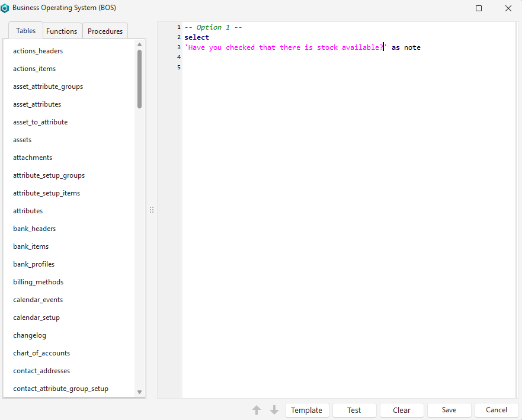Select the calendar_setup table
Screen dimensions: 522x420
(36, 318)
